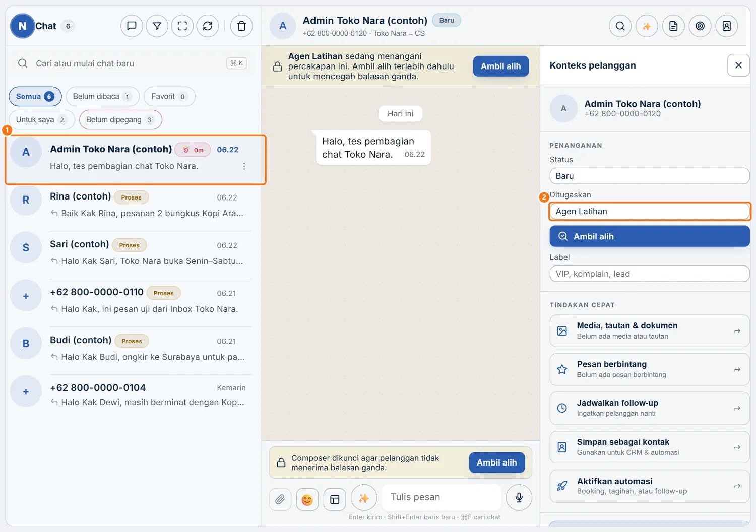
Task: Toggle fullscreen expand icon in Chat header
Action: pos(182,26)
